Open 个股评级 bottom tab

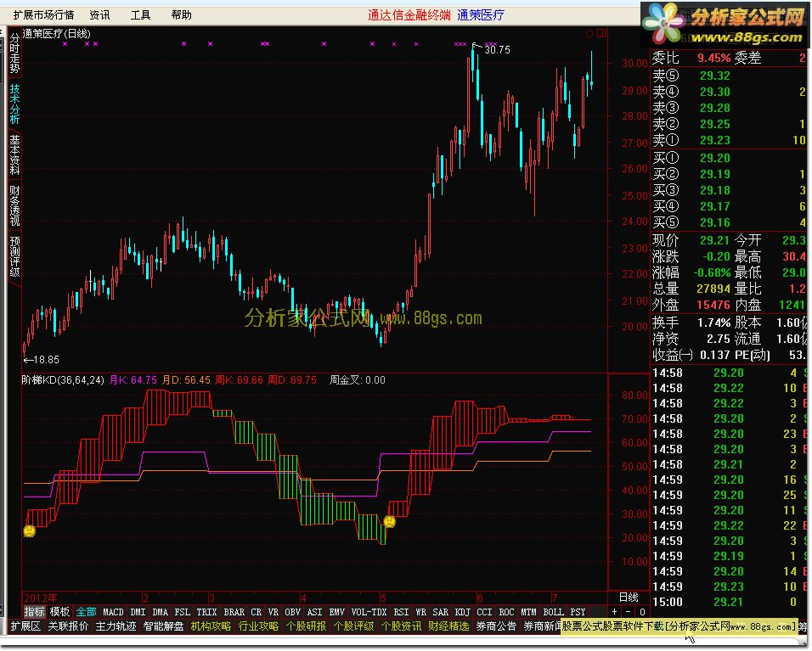pyautogui.click(x=353, y=626)
